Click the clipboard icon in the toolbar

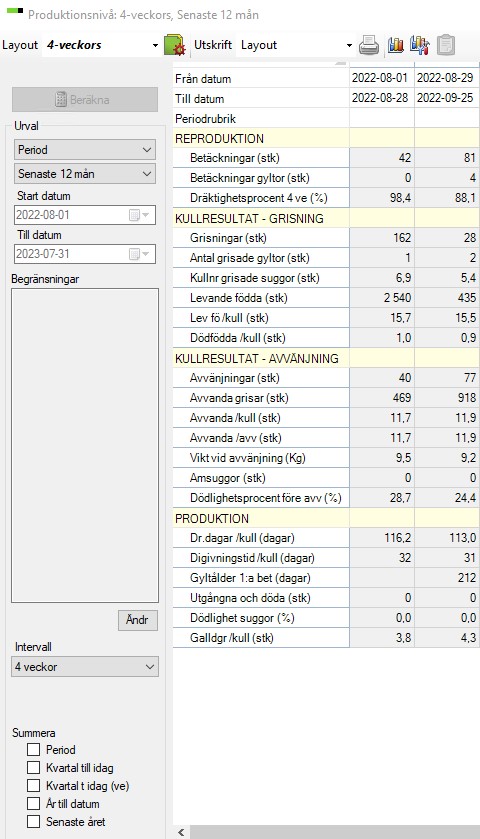445,45
